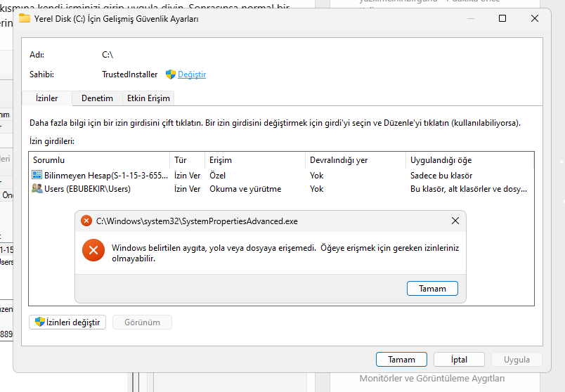Click the 'Özel' access cell
The width and height of the screenshot is (565, 392).
tap(218, 176)
